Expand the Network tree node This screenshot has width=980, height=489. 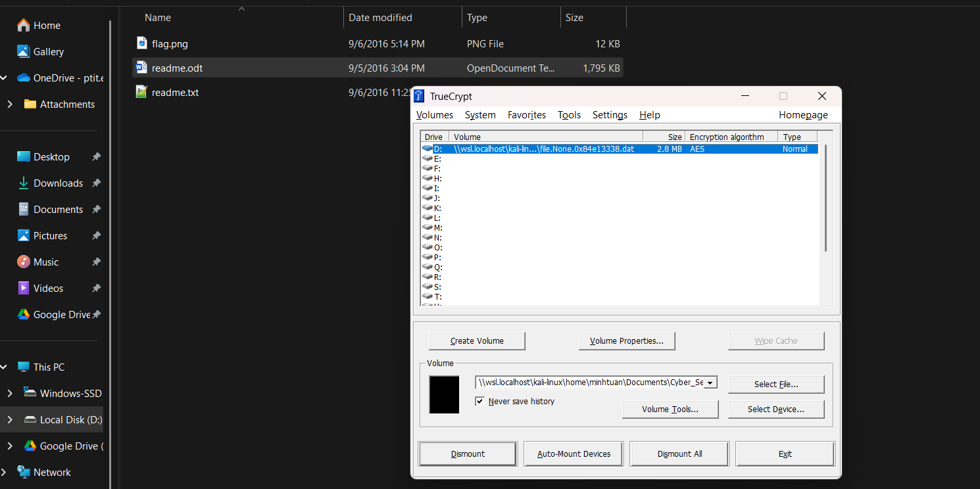coord(3,472)
